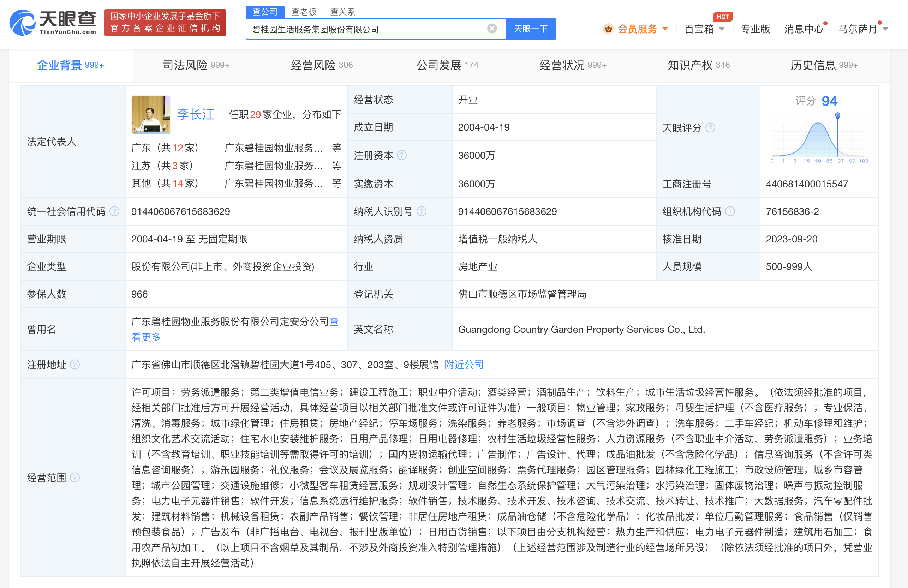Open the 历史信息 tab

coord(824,65)
